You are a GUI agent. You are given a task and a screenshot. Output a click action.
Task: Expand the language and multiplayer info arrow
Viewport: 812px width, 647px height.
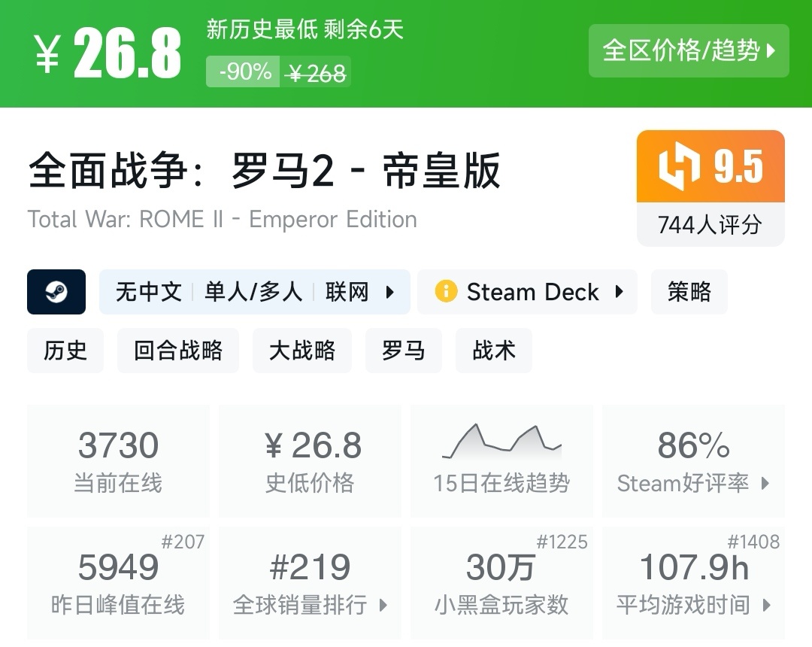(x=389, y=292)
